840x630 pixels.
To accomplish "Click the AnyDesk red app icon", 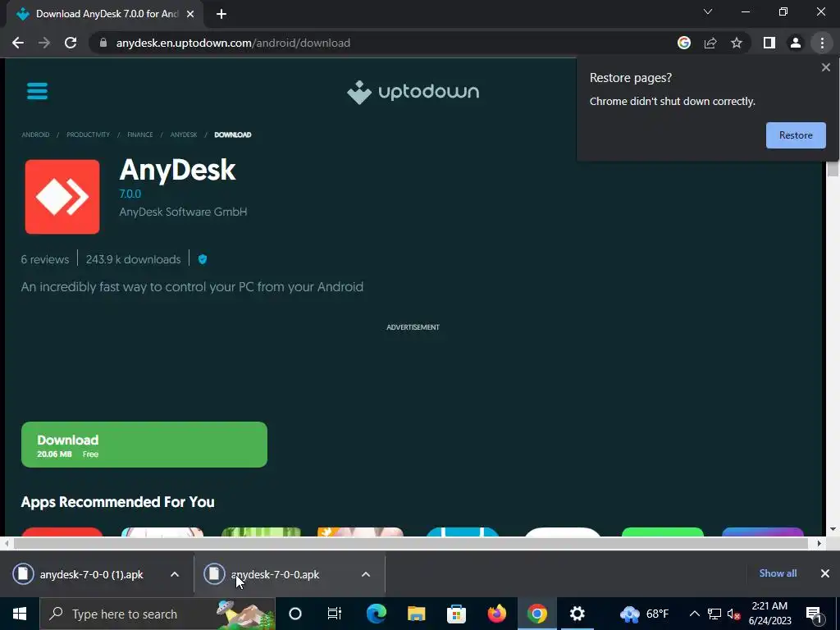I will coord(62,197).
